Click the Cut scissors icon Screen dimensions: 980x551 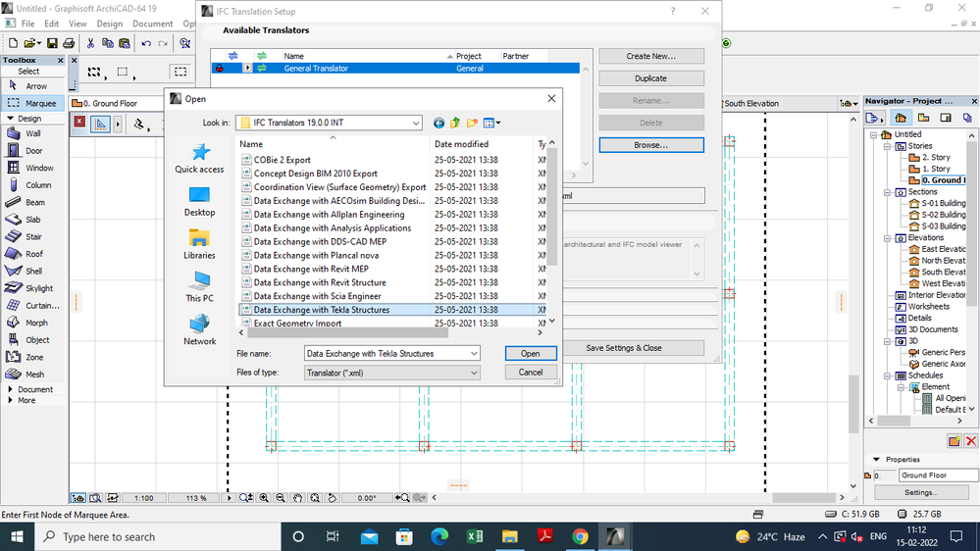coord(90,43)
